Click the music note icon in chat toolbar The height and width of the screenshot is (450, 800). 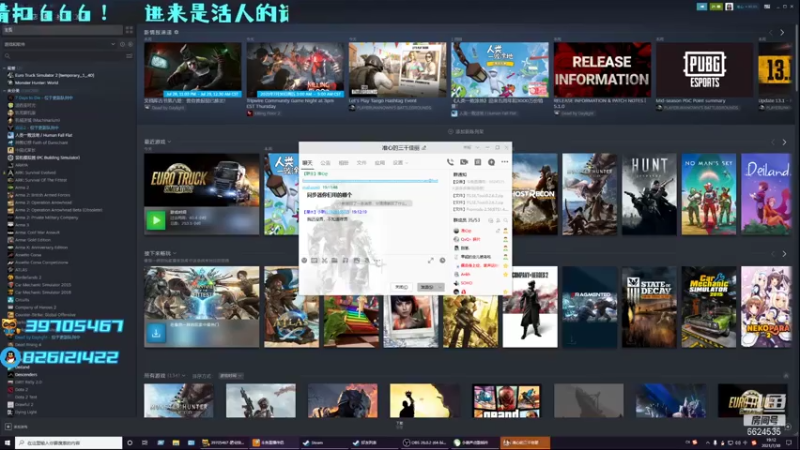345,261
